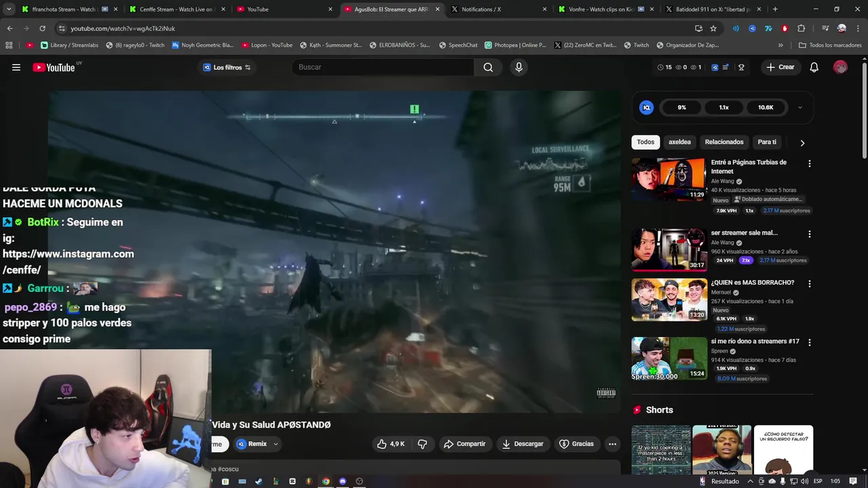Screen dimensions: 868x488
Task: Reload the page in Chrome
Action: (x=42, y=28)
